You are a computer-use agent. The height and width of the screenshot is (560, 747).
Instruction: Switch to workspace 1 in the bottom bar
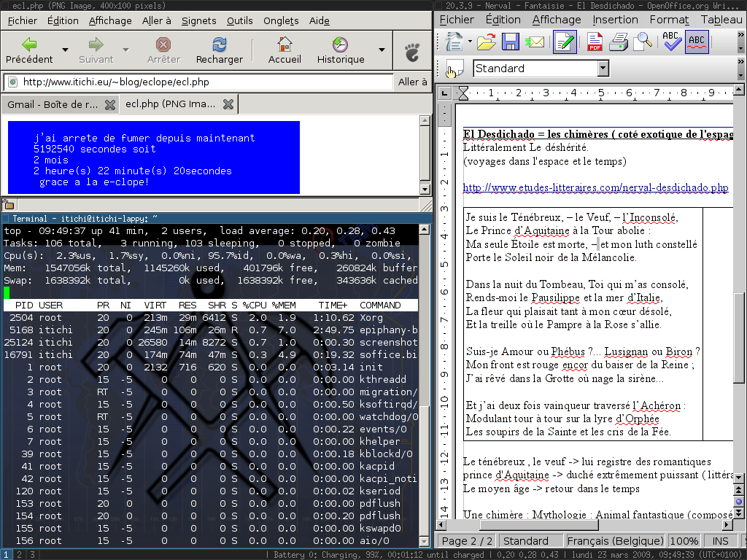coord(7,555)
